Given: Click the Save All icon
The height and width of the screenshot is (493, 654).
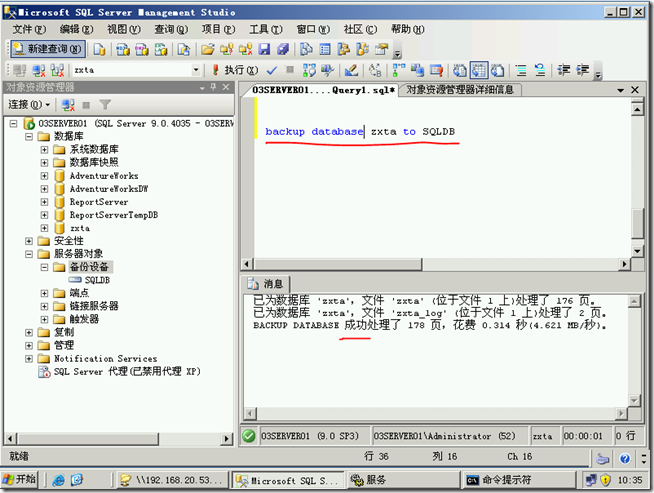Looking at the screenshot, I should coord(283,49).
